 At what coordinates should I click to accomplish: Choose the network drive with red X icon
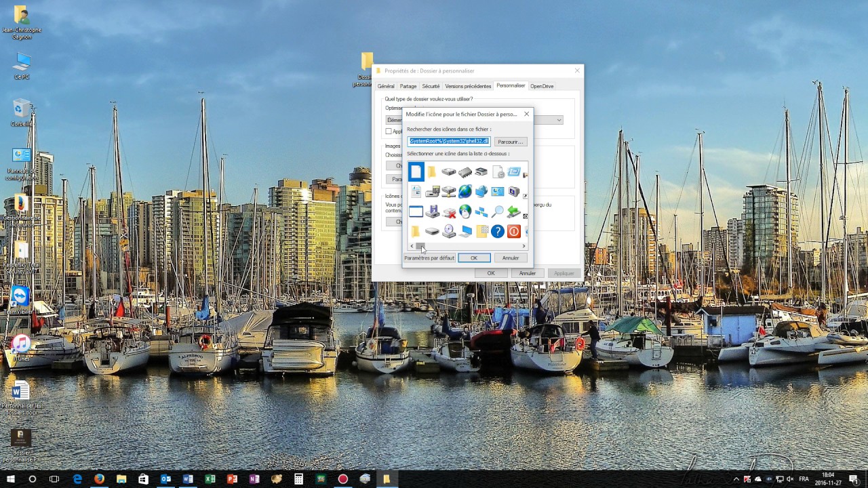(449, 212)
